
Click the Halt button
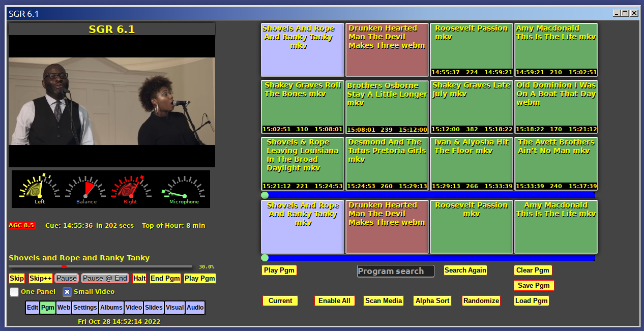point(139,278)
